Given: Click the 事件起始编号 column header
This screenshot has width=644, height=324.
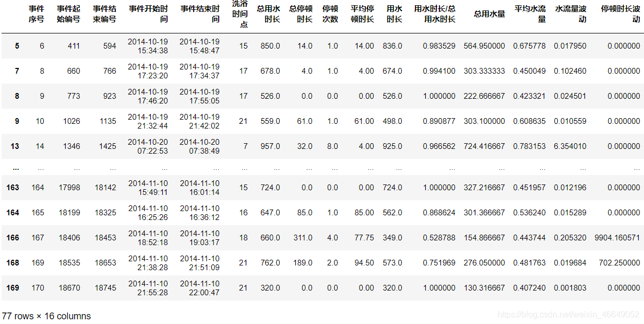Looking at the screenshot, I should (68, 14).
